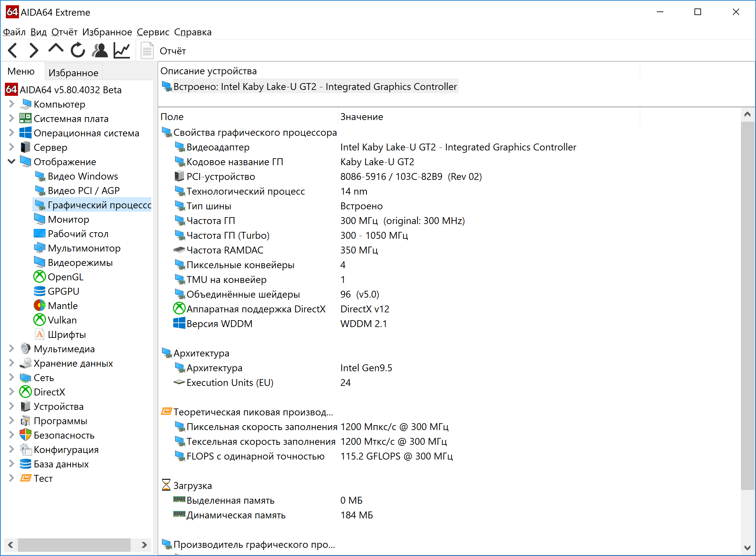The height and width of the screenshot is (556, 756).
Task: Expand the Операционная система node
Action: [x=11, y=132]
